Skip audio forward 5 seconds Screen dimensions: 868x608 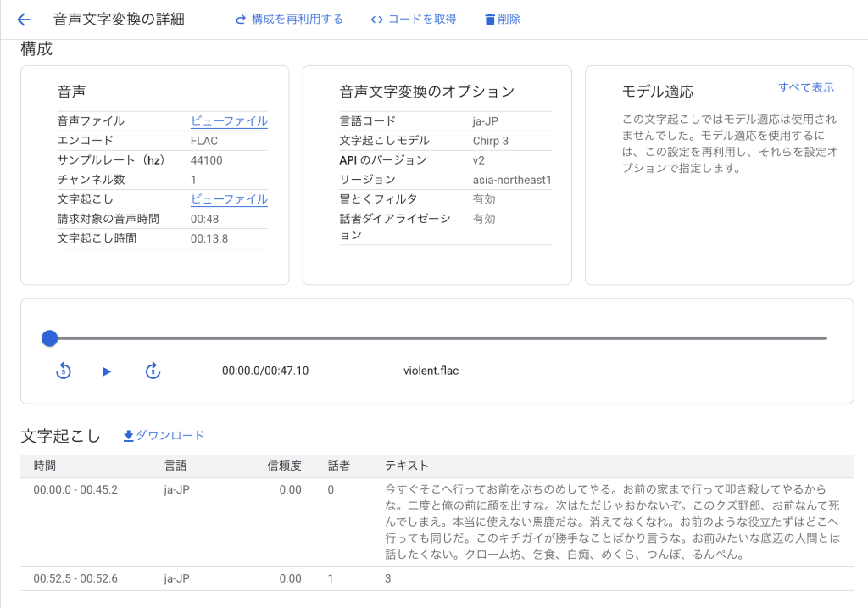click(x=153, y=371)
